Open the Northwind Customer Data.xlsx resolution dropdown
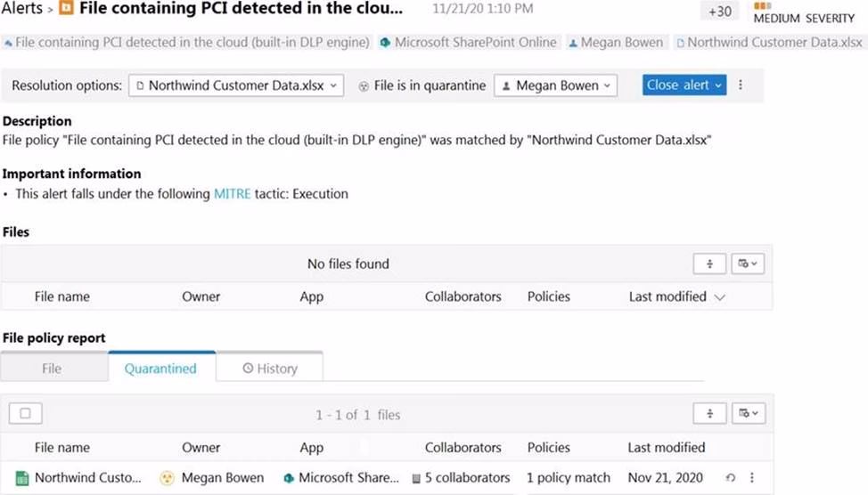 [236, 85]
